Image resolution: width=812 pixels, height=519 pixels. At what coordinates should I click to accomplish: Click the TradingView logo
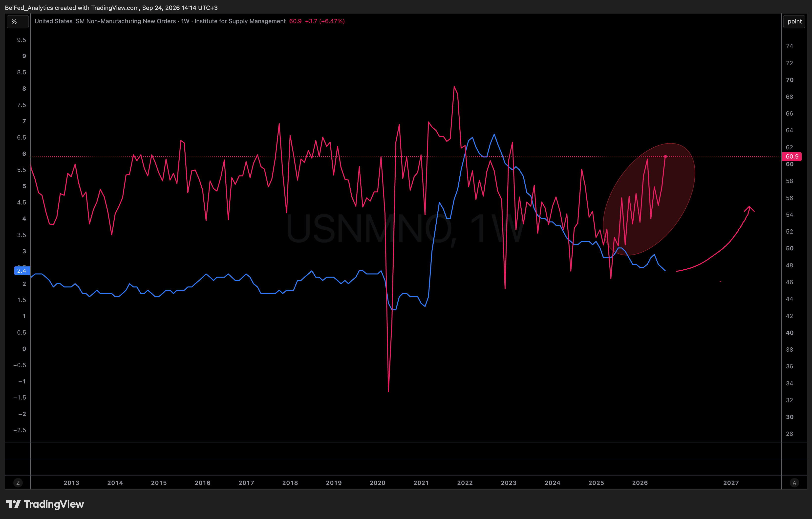coord(45,504)
